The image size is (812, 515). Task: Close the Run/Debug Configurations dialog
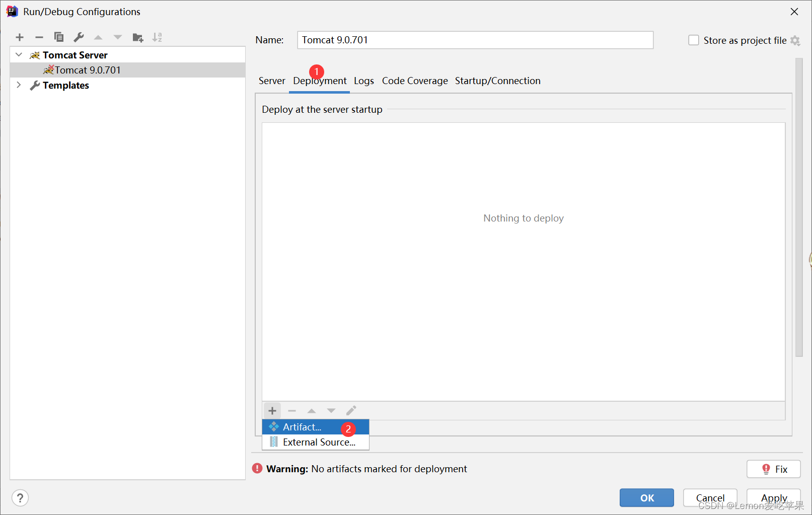click(794, 12)
